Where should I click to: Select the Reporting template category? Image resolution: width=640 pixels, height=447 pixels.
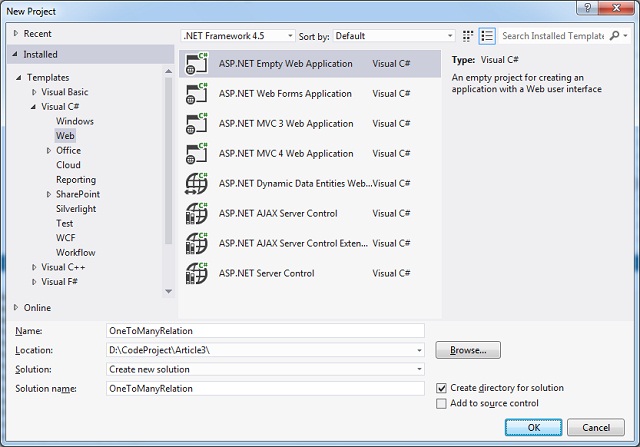point(76,180)
